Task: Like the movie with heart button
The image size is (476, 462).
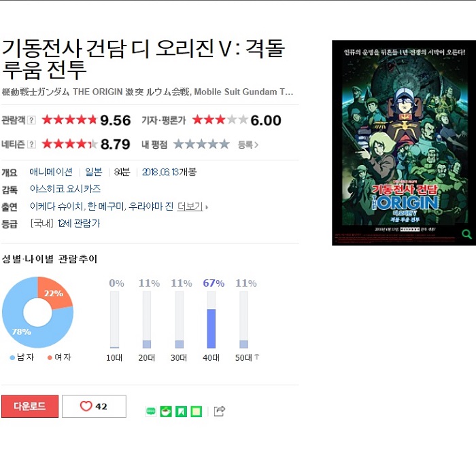Action: (x=94, y=406)
